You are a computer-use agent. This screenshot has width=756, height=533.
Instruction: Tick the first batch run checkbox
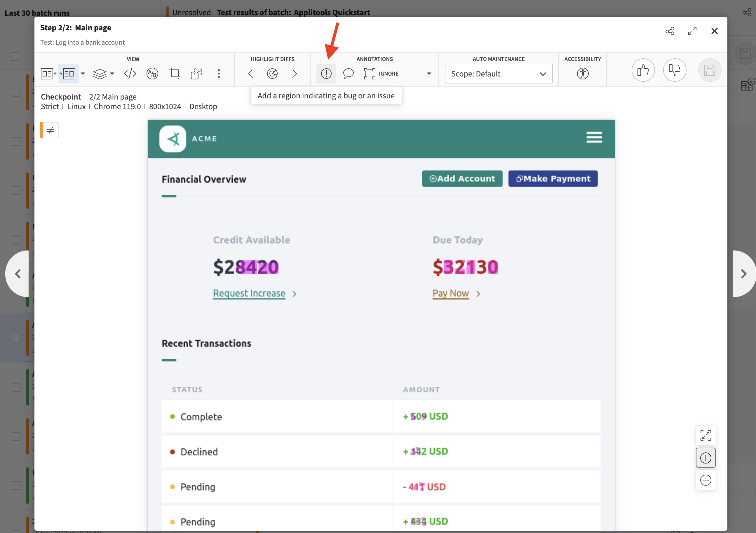(16, 92)
